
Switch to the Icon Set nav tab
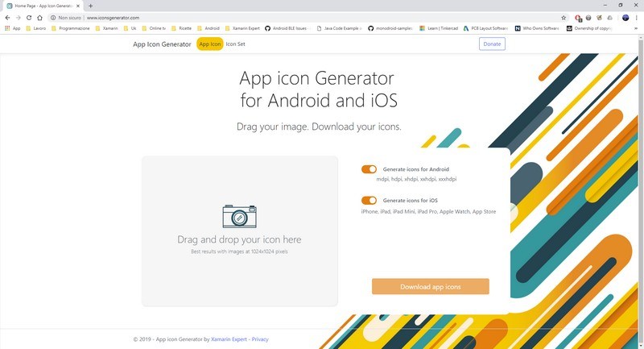coord(235,44)
